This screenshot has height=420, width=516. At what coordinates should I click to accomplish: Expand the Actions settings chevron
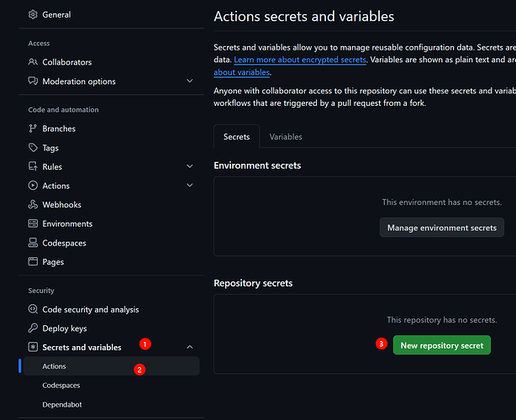pos(190,186)
